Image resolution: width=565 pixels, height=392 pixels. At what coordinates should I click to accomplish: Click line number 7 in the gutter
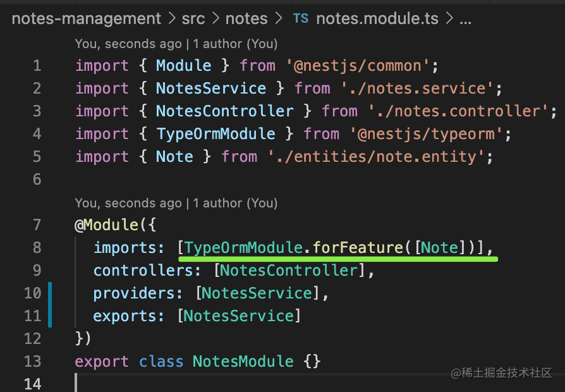(x=35, y=225)
